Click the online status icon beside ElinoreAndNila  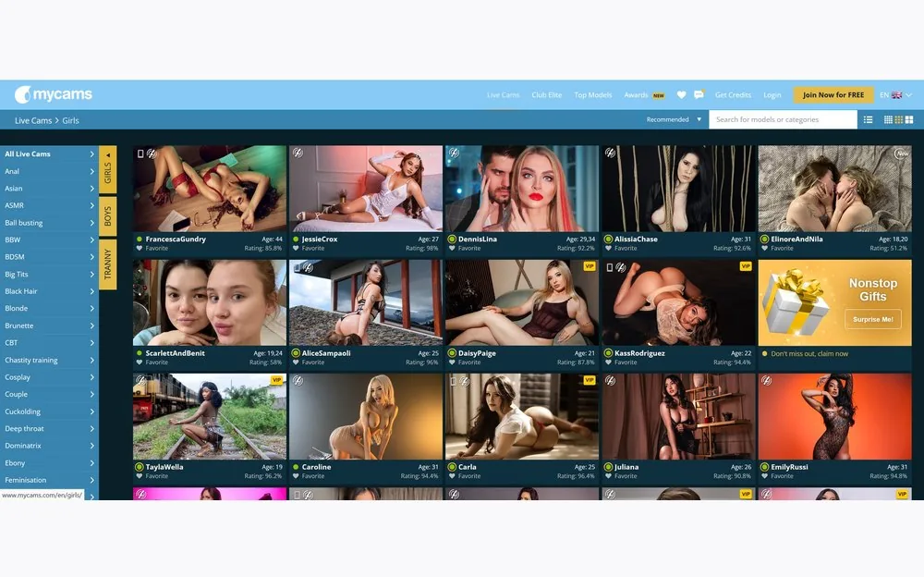764,239
